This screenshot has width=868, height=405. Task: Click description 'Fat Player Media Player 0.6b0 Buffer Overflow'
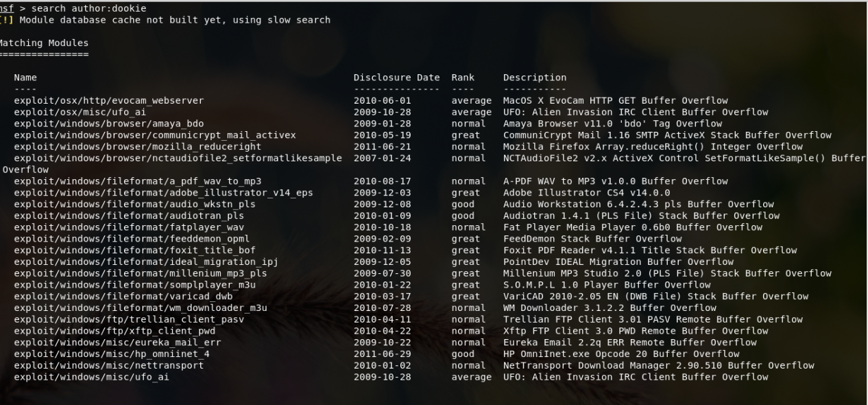pyautogui.click(x=633, y=227)
